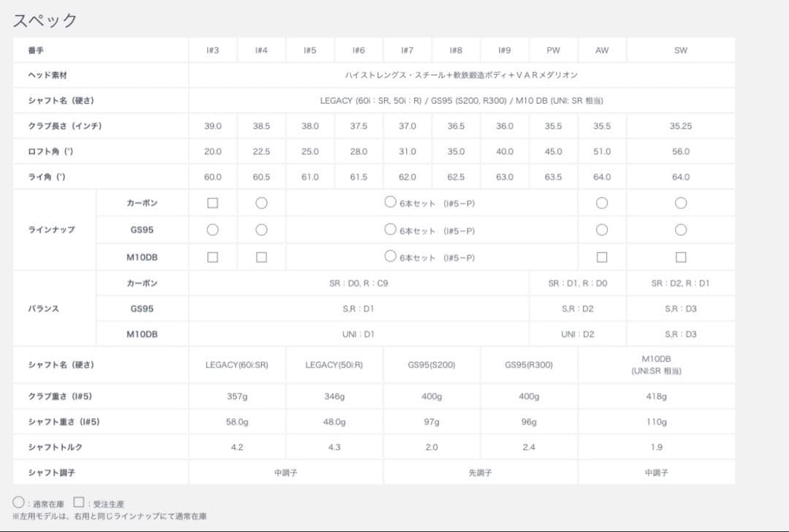Click the GS95(S200) shaft name cell
The height and width of the screenshot is (532, 789).
(431, 365)
